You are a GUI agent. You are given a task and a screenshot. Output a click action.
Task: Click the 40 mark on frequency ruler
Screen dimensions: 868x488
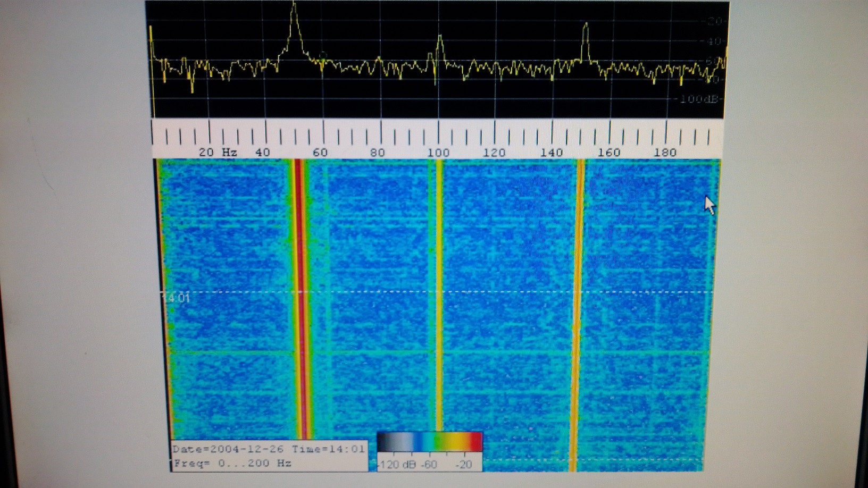tap(263, 152)
